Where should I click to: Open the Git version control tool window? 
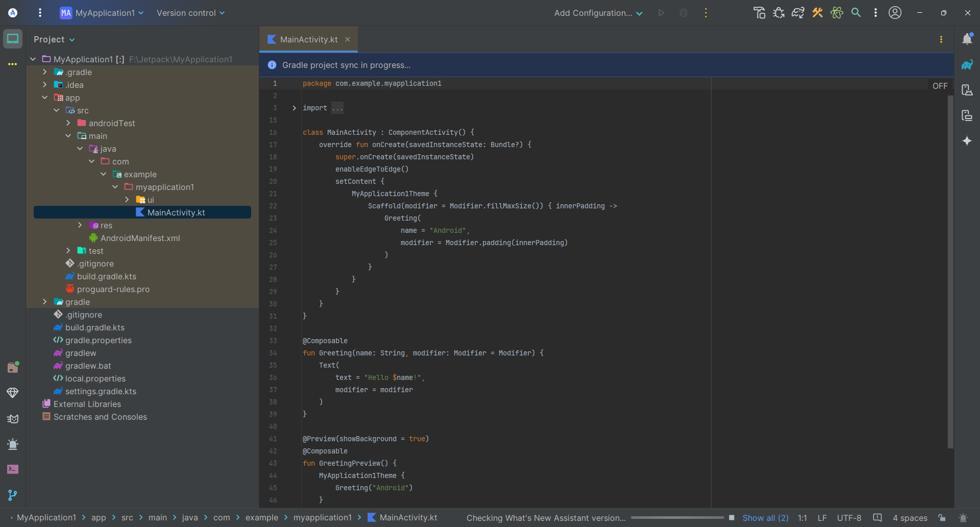(x=13, y=495)
